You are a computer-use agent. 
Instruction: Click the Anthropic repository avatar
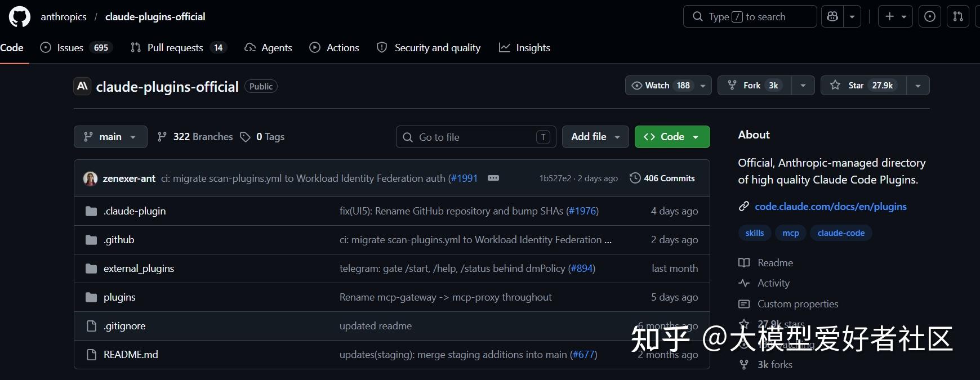(x=82, y=86)
